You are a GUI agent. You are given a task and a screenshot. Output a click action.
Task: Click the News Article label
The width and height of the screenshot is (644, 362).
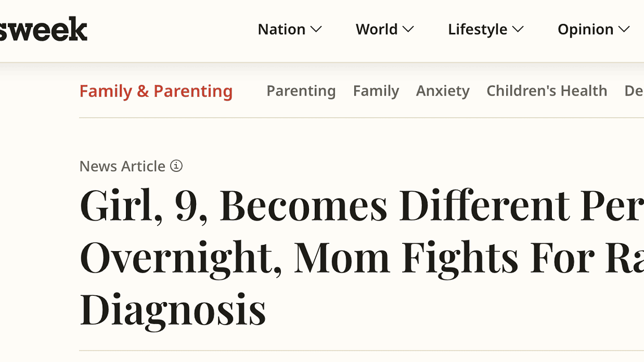point(122,166)
